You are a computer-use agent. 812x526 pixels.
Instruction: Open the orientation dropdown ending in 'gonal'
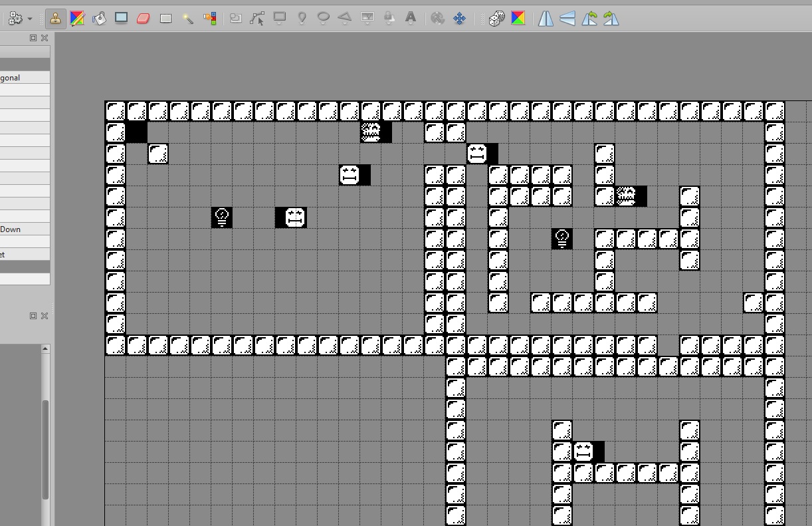click(x=24, y=78)
